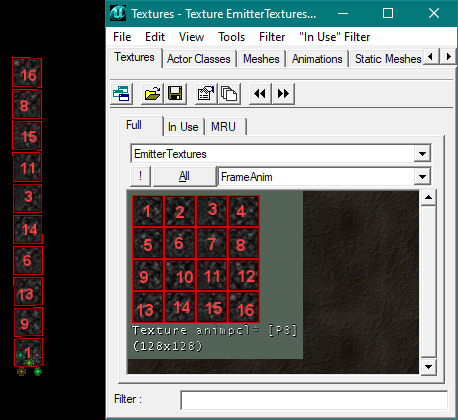Expand the EmitterTextures package dropdown
The height and width of the screenshot is (420, 458).
click(x=422, y=154)
